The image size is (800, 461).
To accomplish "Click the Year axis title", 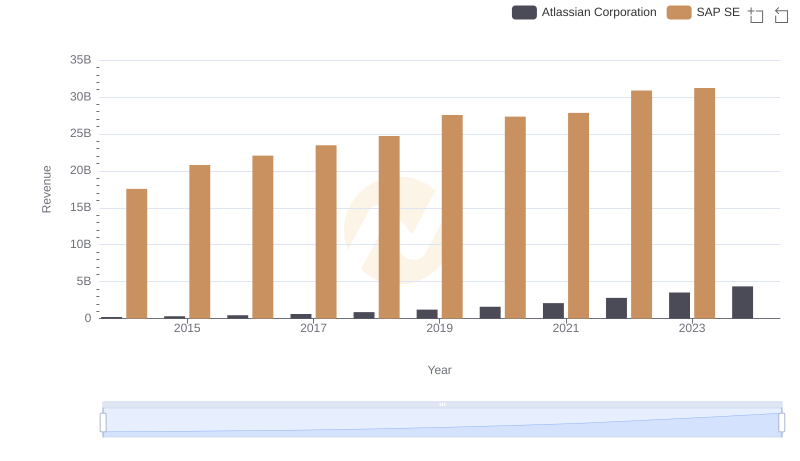I will tap(439, 370).
